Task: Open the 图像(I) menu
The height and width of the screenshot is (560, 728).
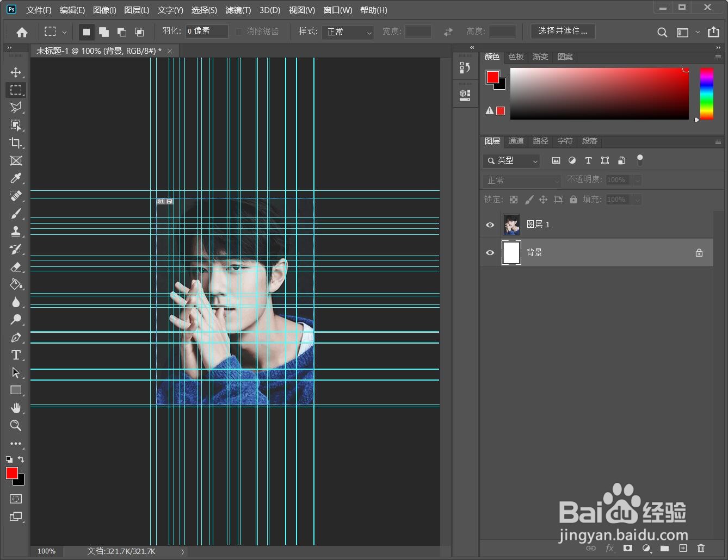Action: click(x=104, y=10)
